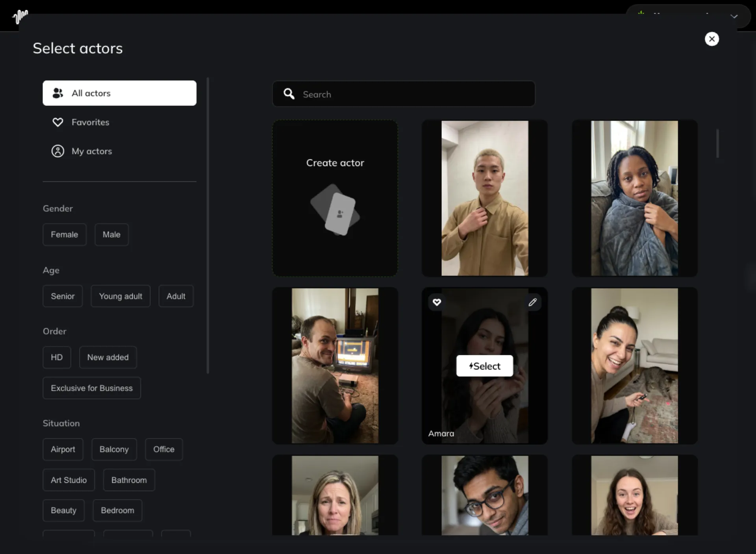Click the Create actor card icon
756x554 pixels.
point(335,210)
